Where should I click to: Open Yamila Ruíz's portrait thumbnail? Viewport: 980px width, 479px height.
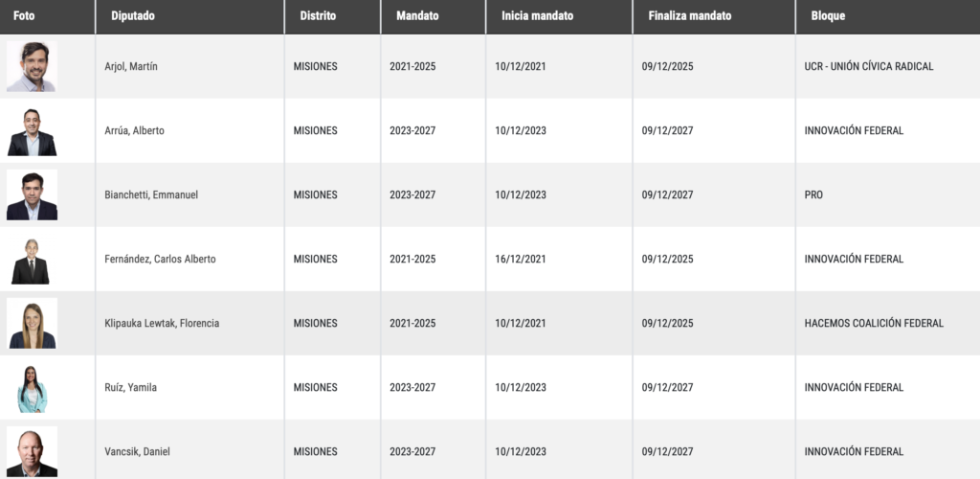point(32,388)
